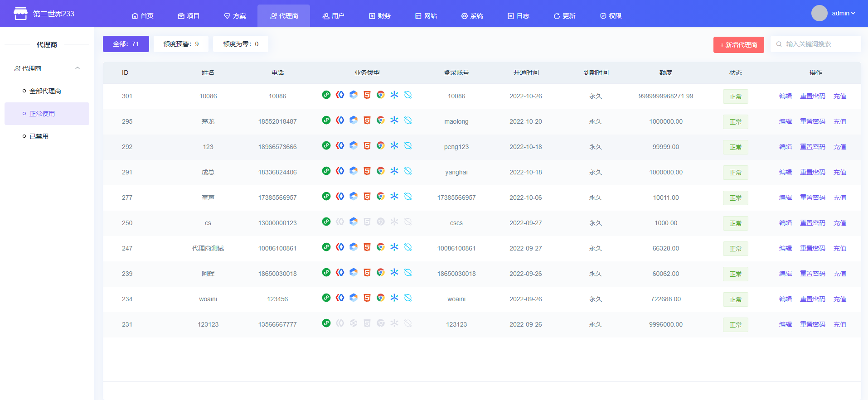Click the balance 9999999968271.99

tap(666, 96)
